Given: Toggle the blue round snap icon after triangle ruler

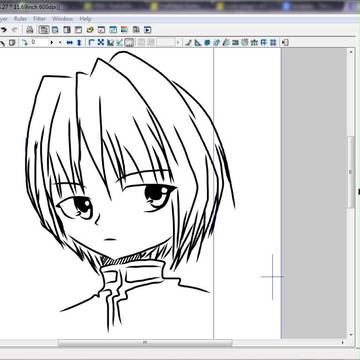Looking at the screenshot, I should [207, 43].
